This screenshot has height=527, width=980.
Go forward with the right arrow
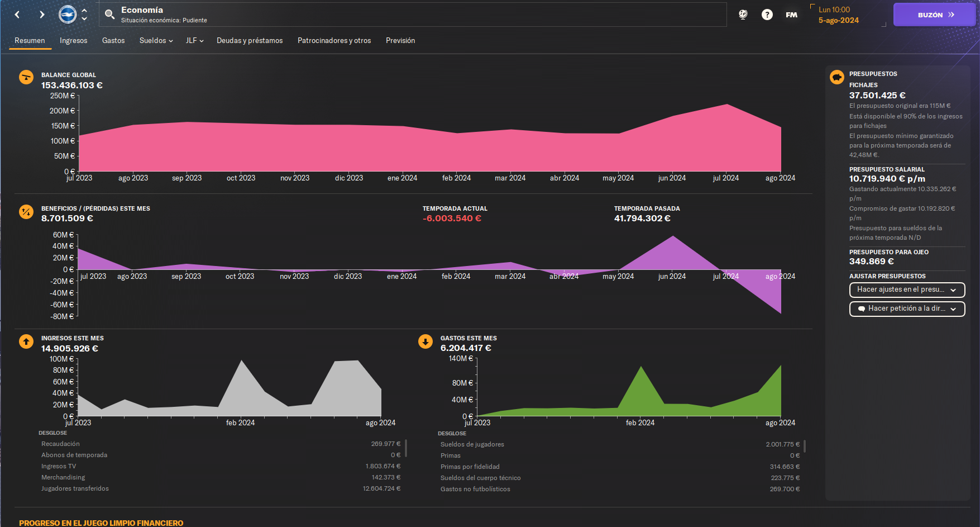[x=42, y=15]
